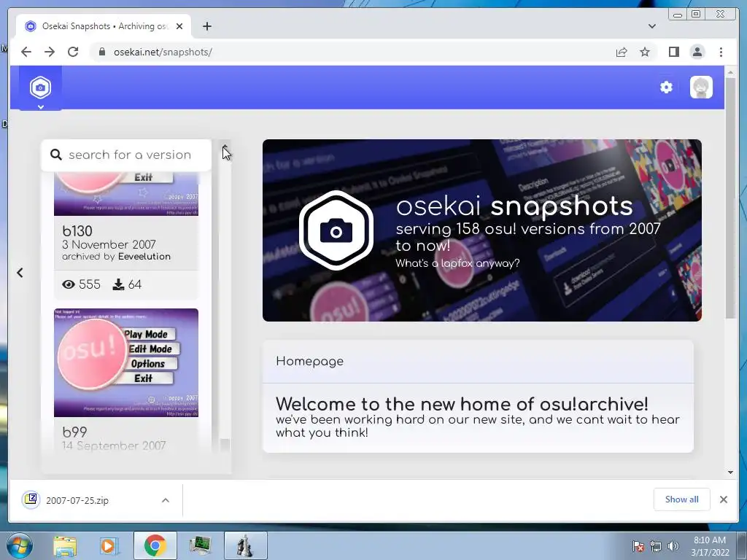Click the Homepage panel header
747x560 pixels.
coord(478,361)
